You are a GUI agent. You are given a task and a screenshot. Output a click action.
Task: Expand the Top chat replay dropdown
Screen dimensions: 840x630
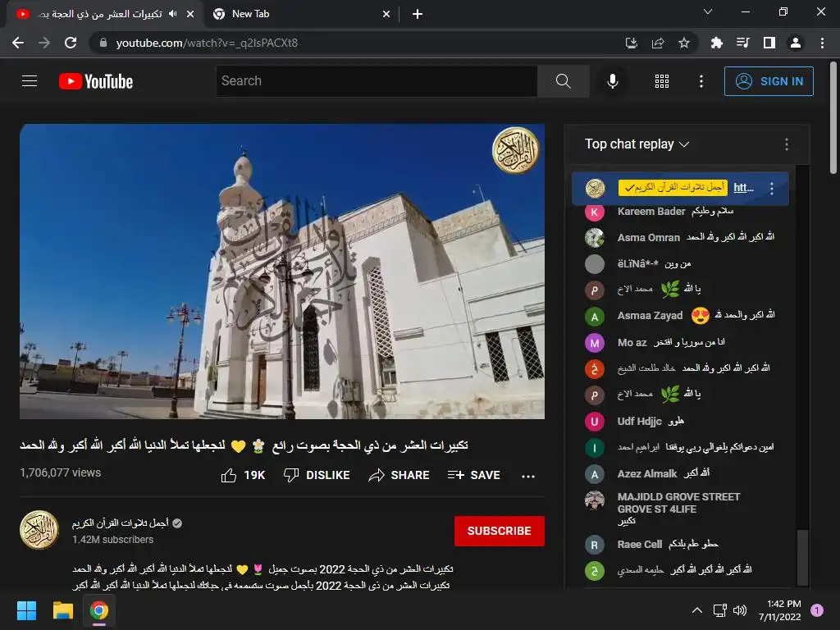point(637,144)
